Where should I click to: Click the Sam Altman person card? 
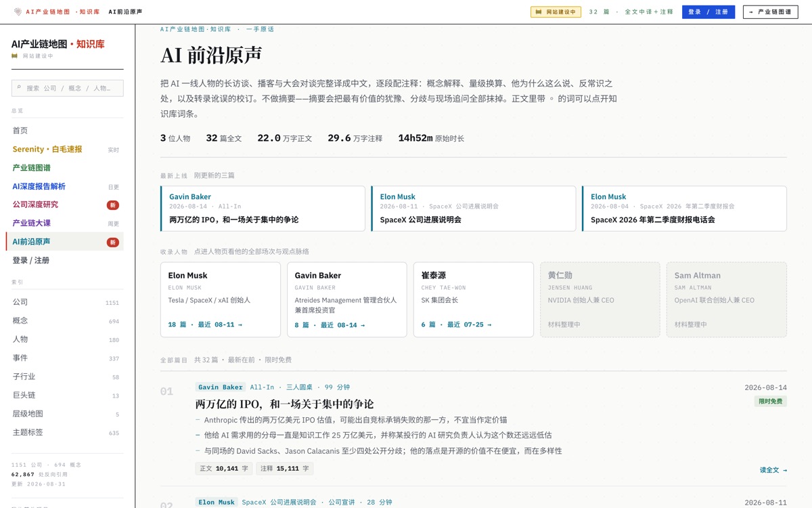pyautogui.click(x=727, y=299)
